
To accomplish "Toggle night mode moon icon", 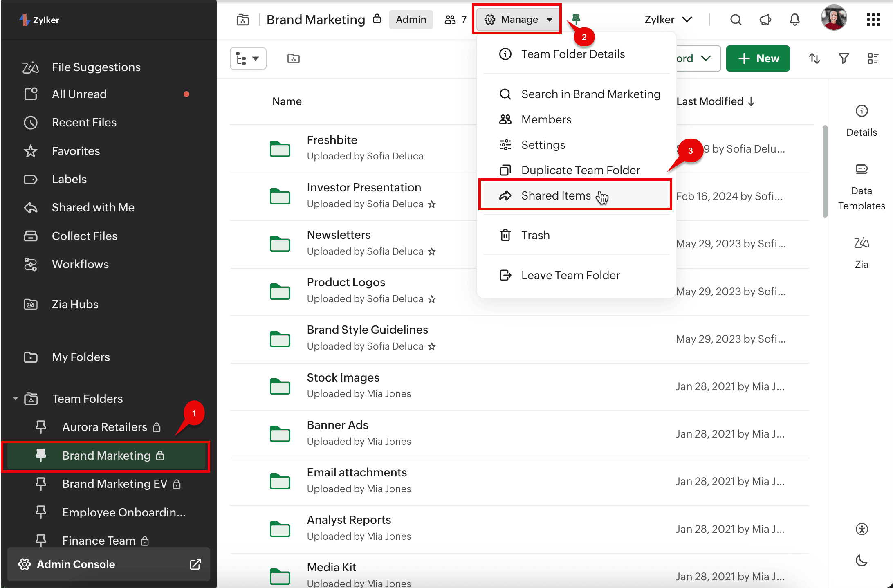I will pos(862,560).
